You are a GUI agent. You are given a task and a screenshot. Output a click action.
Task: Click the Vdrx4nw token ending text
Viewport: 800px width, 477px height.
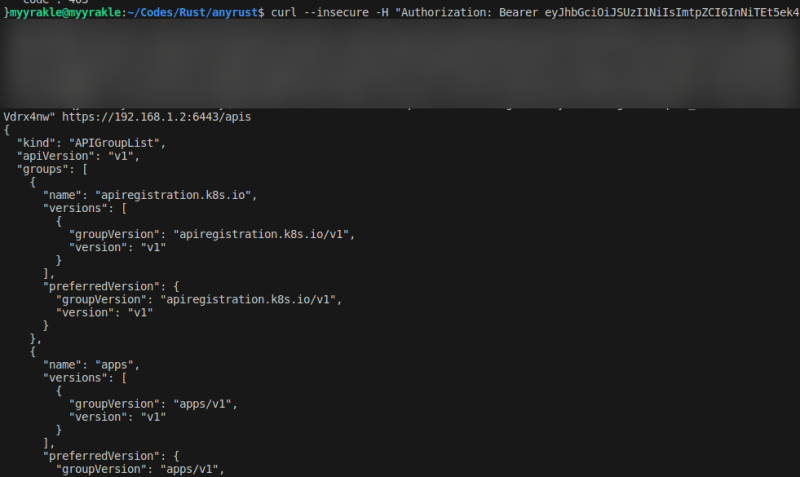point(29,116)
